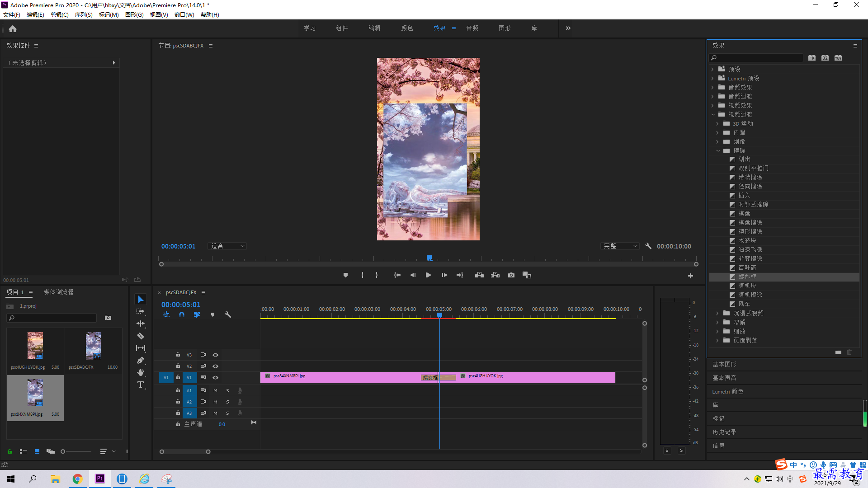Expand 溶解 folder

click(717, 322)
